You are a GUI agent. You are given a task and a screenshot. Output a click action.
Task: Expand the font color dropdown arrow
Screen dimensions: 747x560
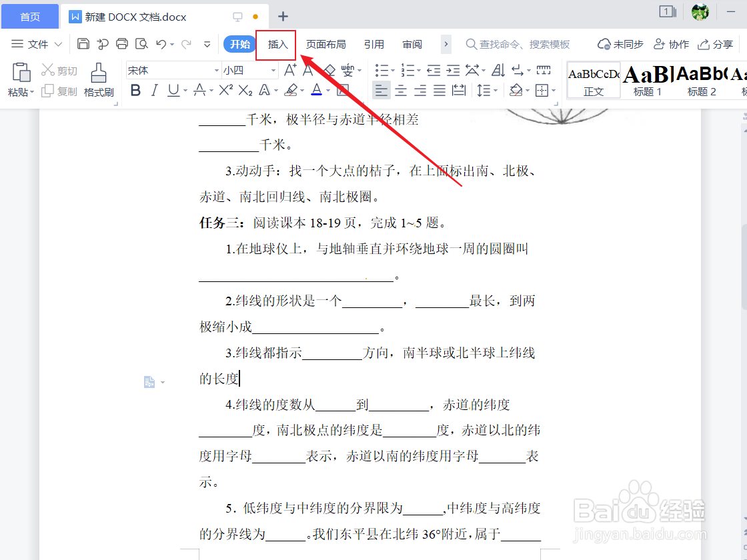[327, 91]
